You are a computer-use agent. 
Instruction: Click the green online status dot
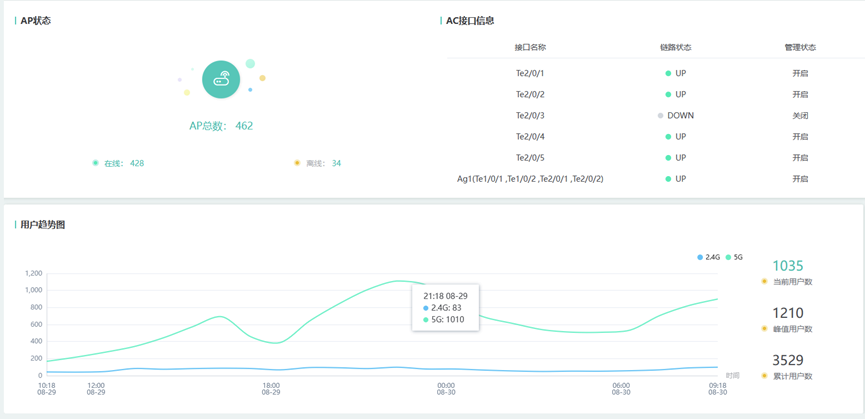click(95, 163)
